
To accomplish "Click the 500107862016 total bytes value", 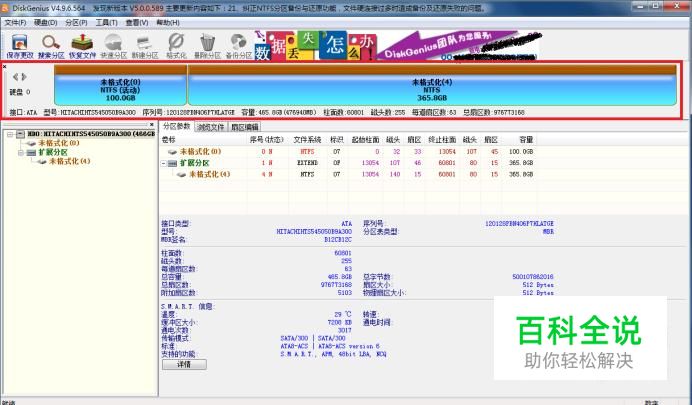I will coord(533,277).
